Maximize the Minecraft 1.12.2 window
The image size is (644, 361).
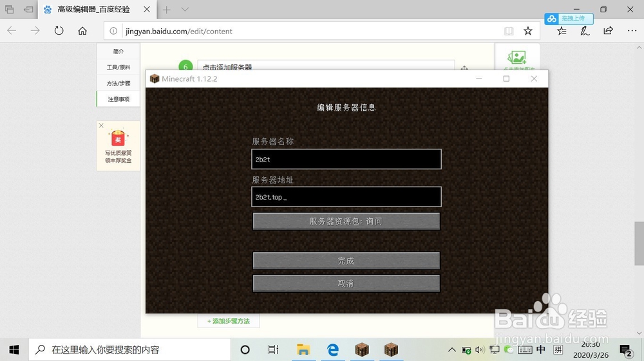(506, 79)
